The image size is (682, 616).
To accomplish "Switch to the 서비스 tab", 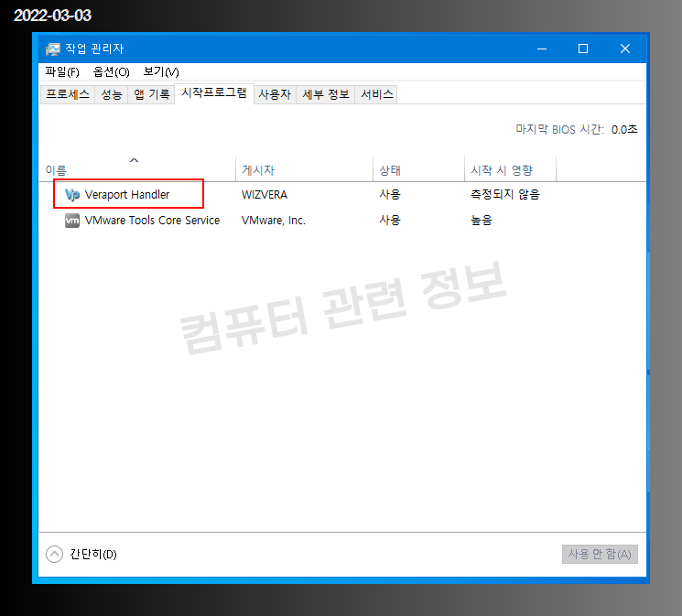I will pyautogui.click(x=376, y=94).
